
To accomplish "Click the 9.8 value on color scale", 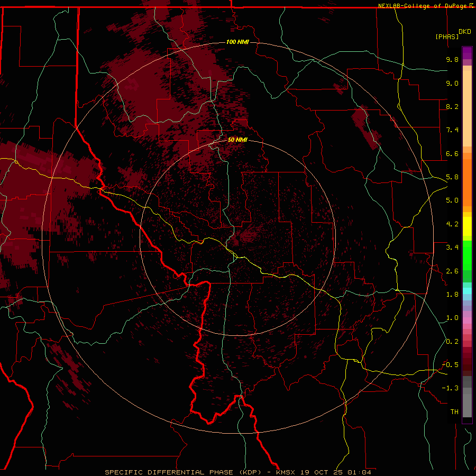I will (x=452, y=59).
